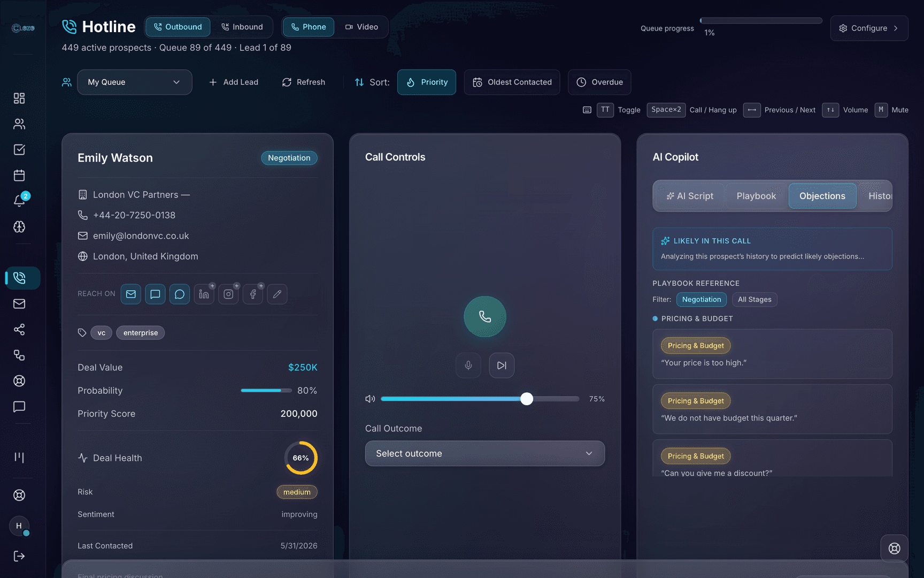Expand the Configure menu
Image resolution: width=924 pixels, height=578 pixels.
tap(869, 28)
